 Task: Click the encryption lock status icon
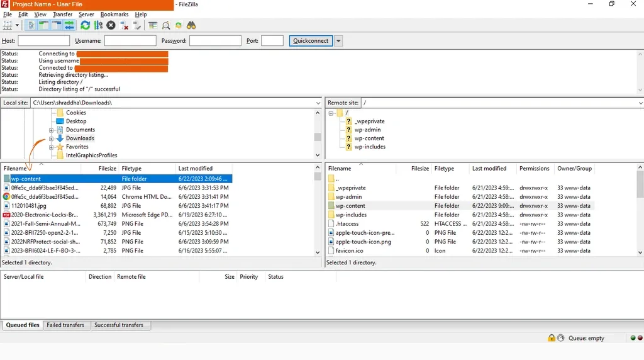[551, 338]
